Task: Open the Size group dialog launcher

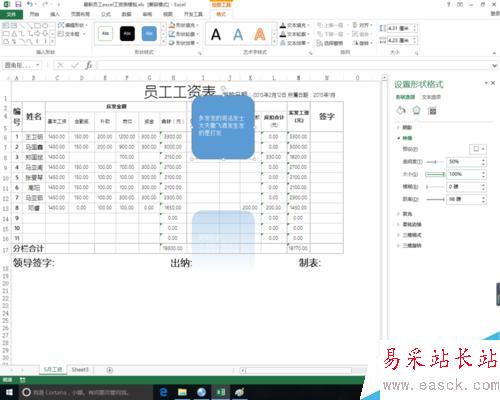Action: coord(417,53)
